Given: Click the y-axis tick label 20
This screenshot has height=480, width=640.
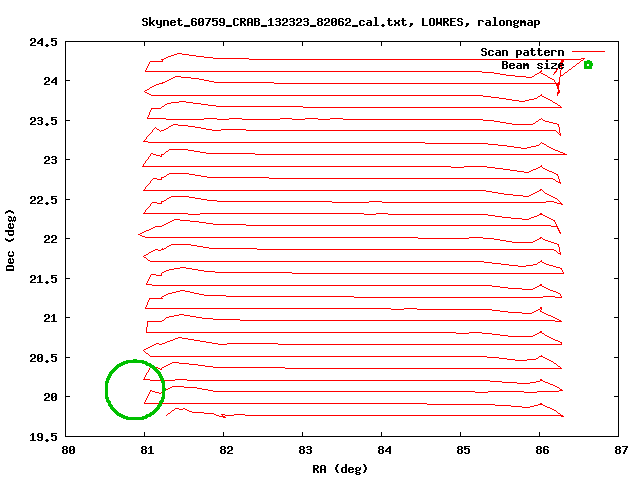Looking at the screenshot, I should pos(51,397).
